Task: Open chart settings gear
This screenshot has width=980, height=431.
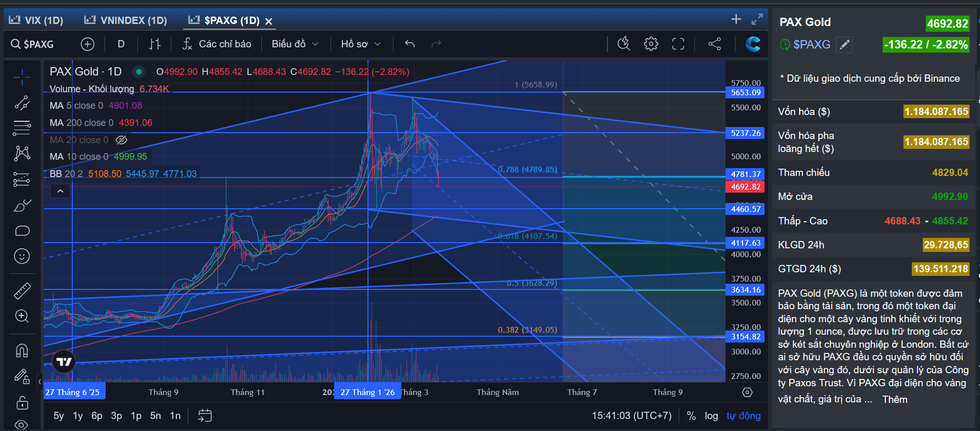Action: coord(651,44)
